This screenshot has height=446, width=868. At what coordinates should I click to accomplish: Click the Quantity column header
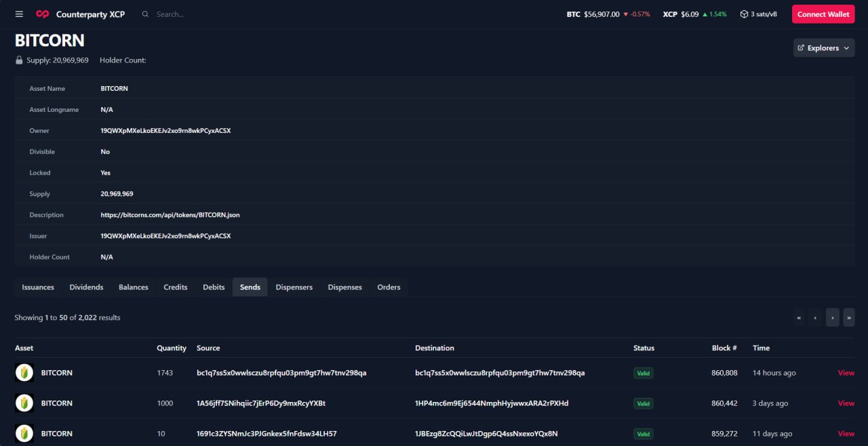(172, 348)
